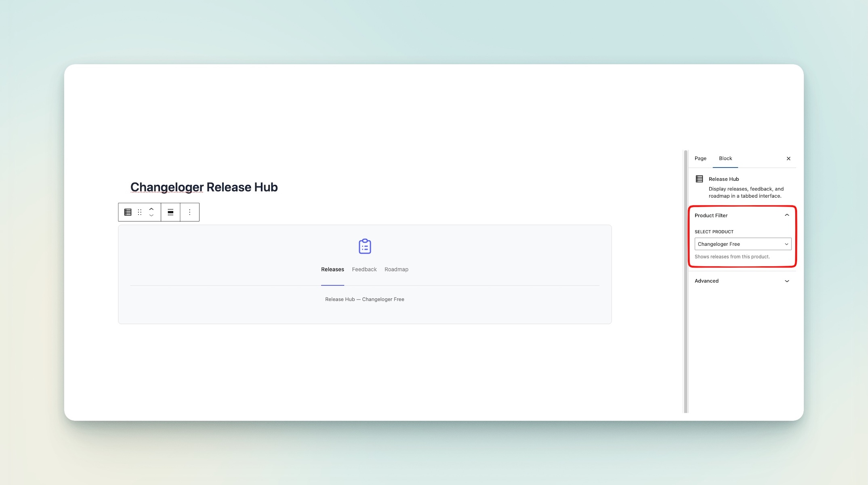The image size is (868, 485).
Task: Switch to the Page tab in the sidebar
Action: (x=700, y=158)
